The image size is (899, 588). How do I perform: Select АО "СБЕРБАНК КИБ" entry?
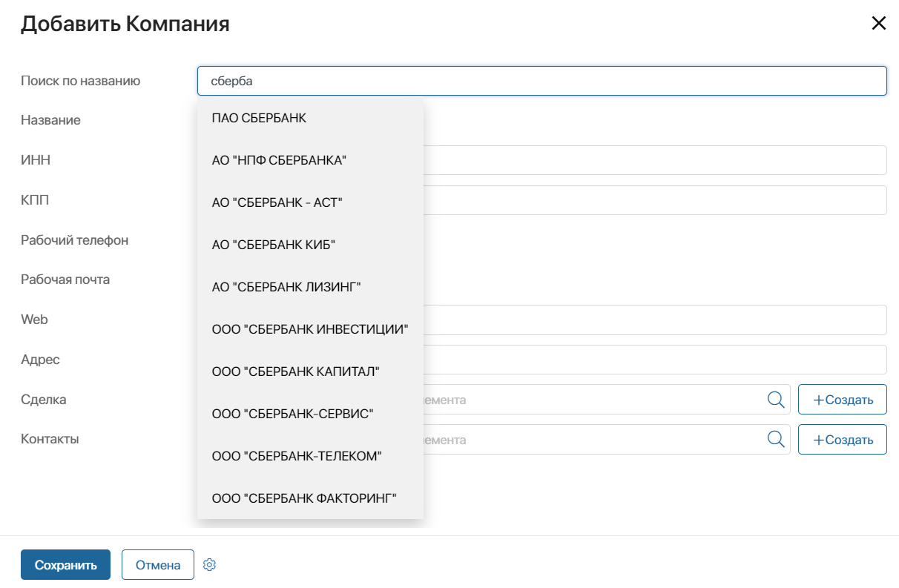point(310,245)
